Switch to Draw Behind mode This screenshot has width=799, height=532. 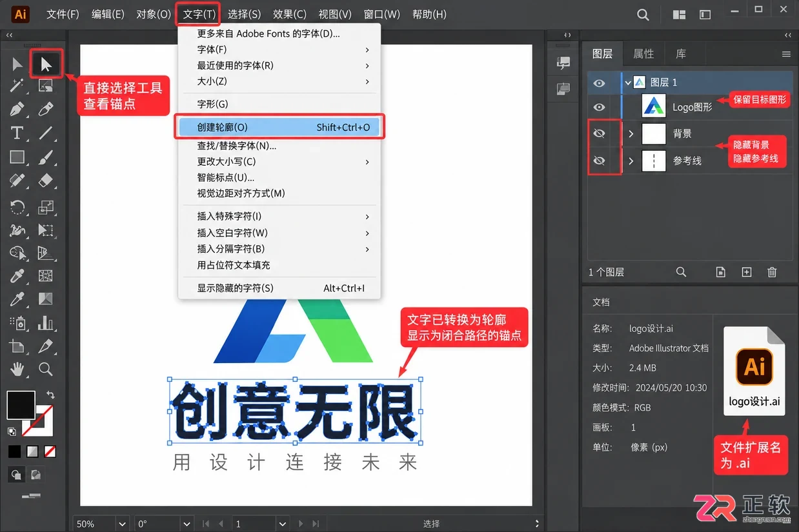pos(36,475)
